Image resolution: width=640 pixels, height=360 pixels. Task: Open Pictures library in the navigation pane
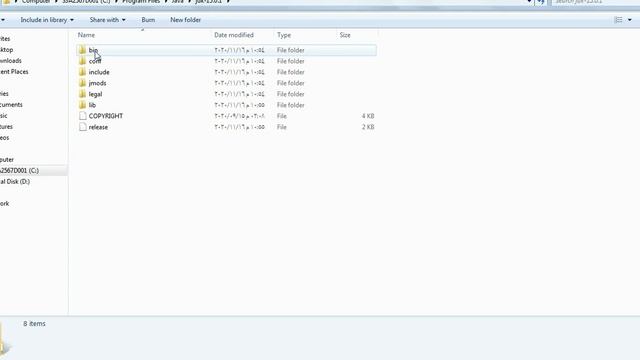click(6, 127)
